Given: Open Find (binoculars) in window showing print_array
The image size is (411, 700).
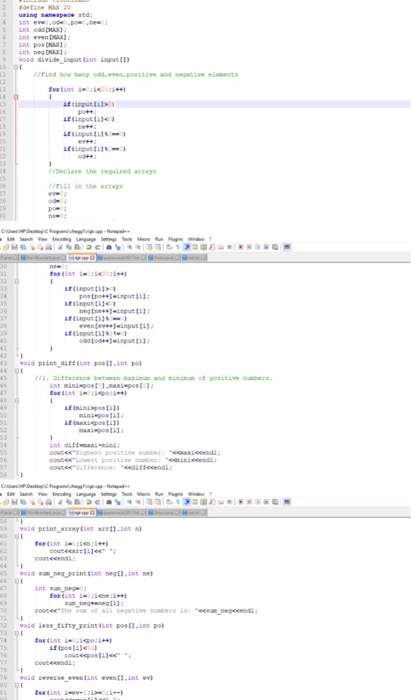Looking at the screenshot, I should click(x=109, y=502).
